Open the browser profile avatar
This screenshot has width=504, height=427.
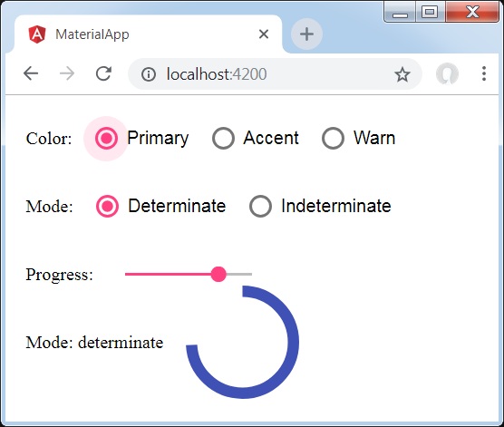tap(447, 73)
